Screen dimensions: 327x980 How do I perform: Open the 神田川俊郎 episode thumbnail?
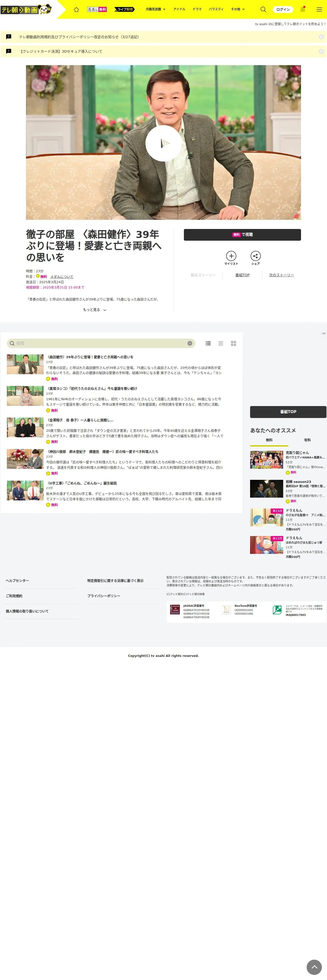point(25,459)
